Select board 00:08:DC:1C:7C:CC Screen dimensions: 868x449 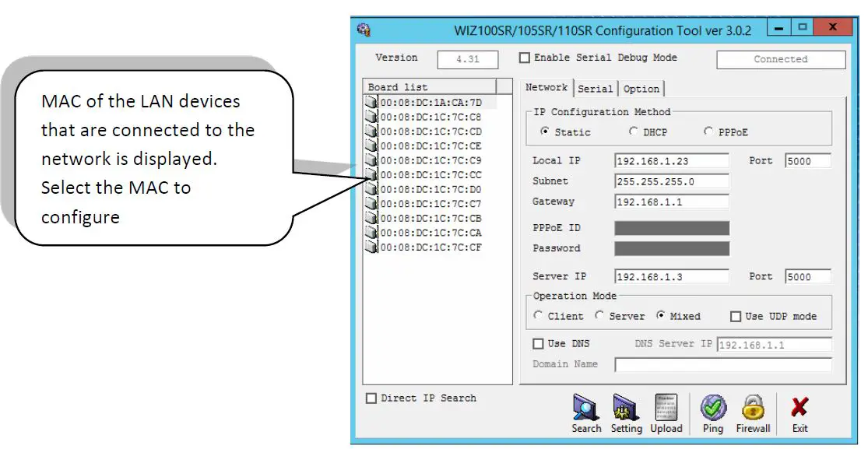click(x=423, y=175)
